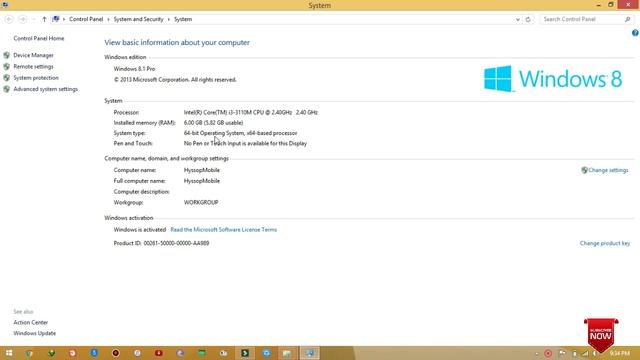640x360 pixels.
Task: Click the Refresh button beside address bar
Action: point(528,19)
